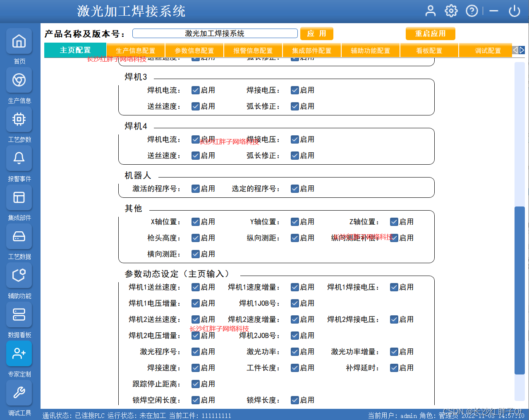Toggle 焊机4 焊接电压 启用 checkbox
Screen dimensions: 529x420
pyautogui.click(x=295, y=139)
